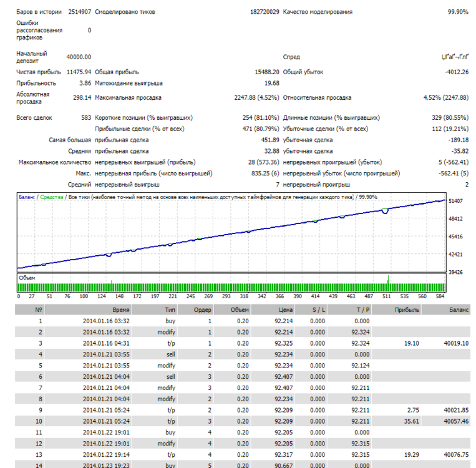Select the gross loss value -4012.26
Image resolution: width=476 pixels, height=468 pixels.
[457, 72]
